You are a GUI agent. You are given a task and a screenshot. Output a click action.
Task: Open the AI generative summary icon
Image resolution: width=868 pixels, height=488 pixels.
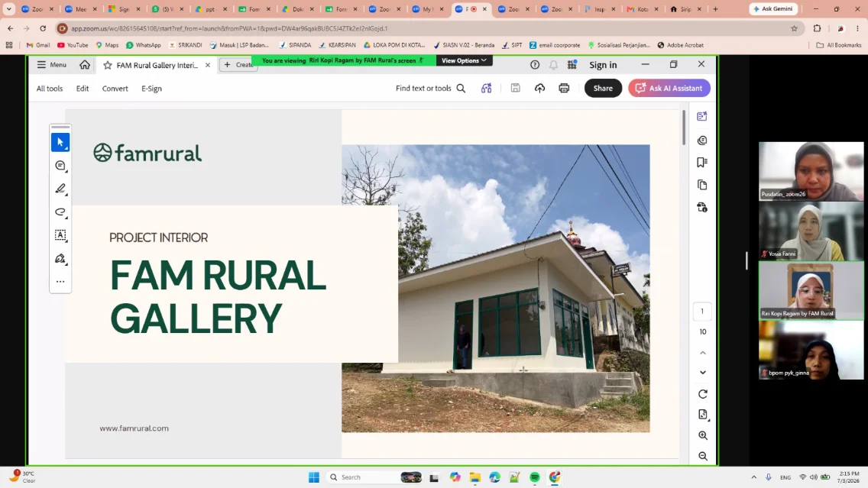[x=486, y=89]
